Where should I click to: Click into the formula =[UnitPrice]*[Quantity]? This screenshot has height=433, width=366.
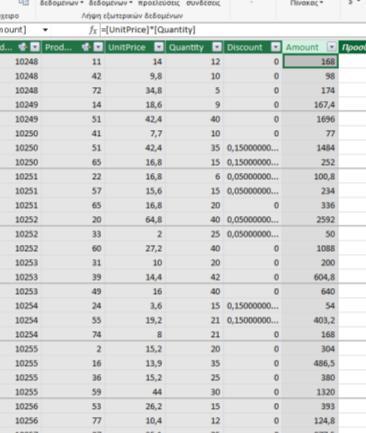pos(148,30)
